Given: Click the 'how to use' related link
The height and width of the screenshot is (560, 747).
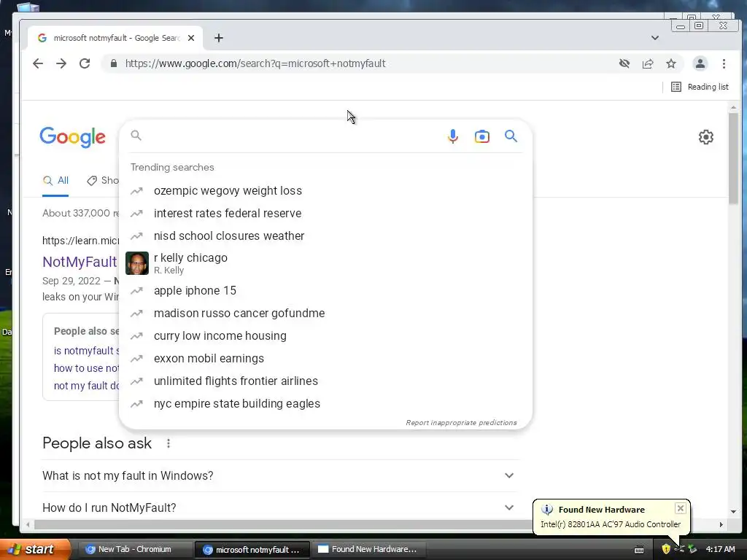Looking at the screenshot, I should (86, 368).
